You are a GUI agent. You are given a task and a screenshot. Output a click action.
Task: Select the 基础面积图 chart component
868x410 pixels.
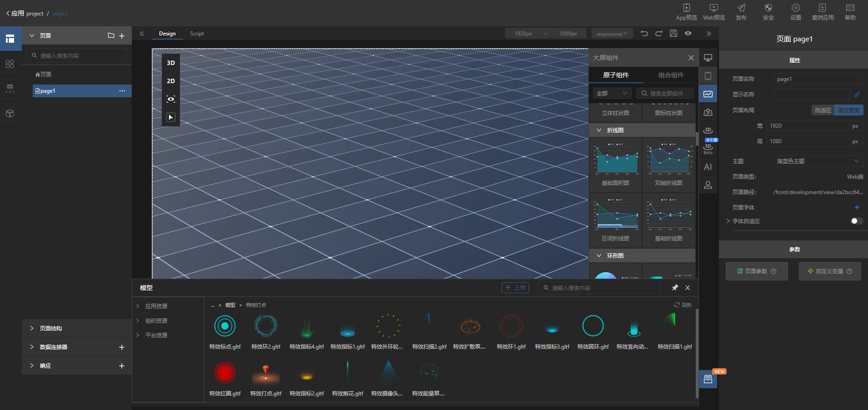point(616,165)
